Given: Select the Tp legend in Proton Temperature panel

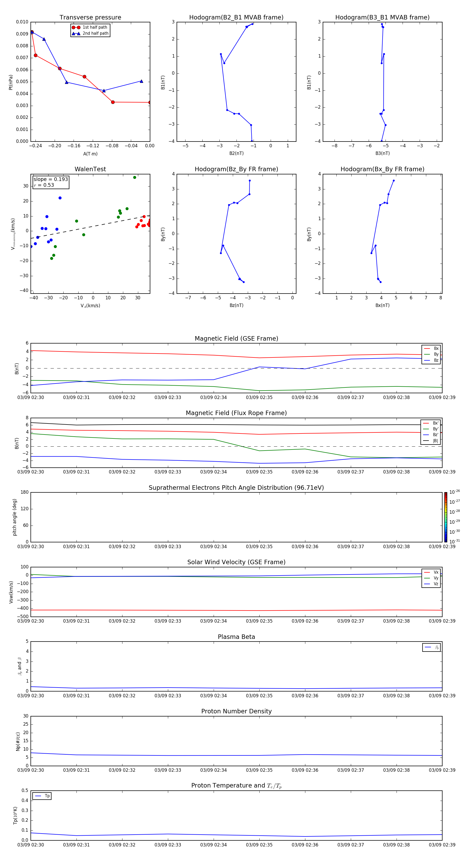Looking at the screenshot, I should tap(42, 796).
